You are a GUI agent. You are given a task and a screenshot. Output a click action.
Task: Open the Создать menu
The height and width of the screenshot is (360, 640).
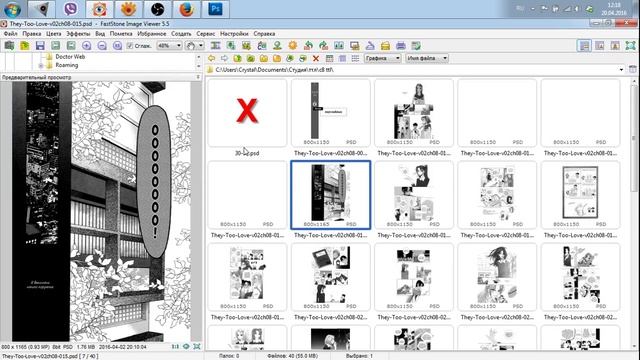181,33
